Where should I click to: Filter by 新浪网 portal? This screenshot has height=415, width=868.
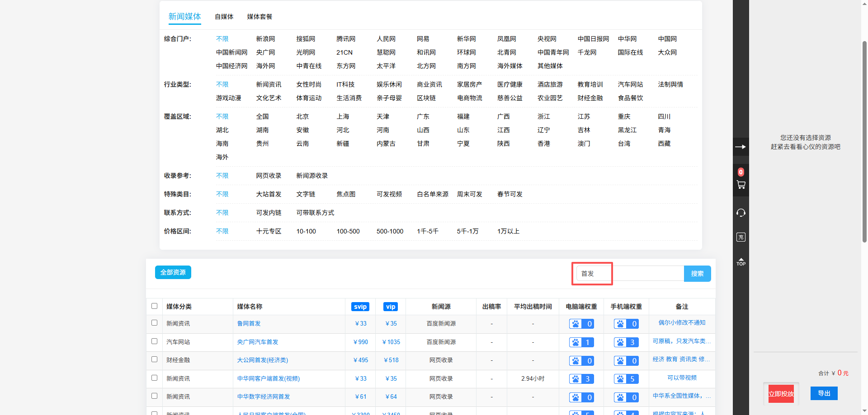pyautogui.click(x=265, y=39)
